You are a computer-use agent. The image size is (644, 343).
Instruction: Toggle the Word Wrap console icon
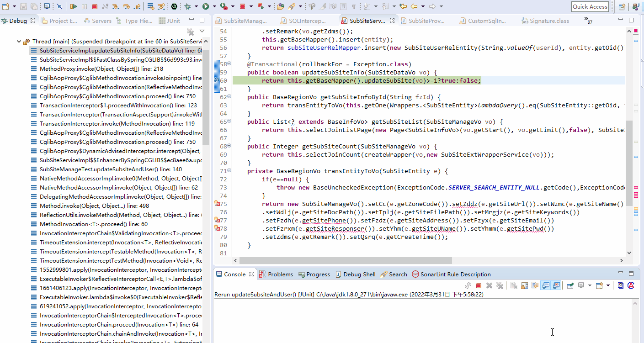(535, 285)
